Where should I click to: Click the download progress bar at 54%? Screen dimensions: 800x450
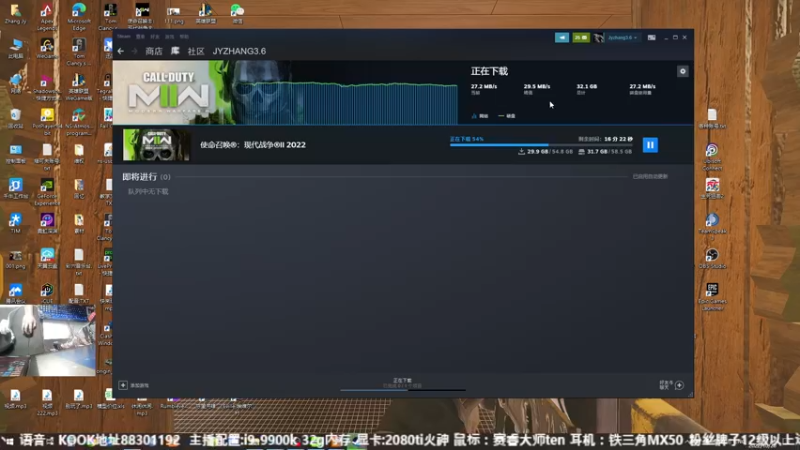(541, 145)
